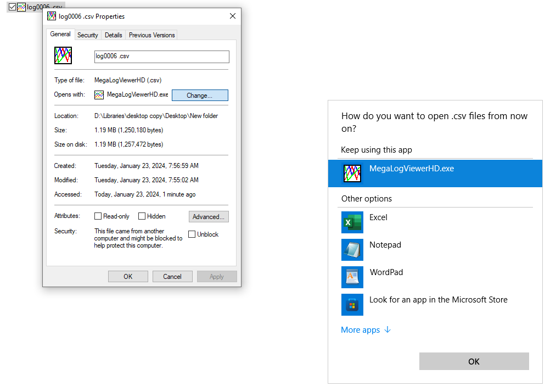Image resolution: width=556 pixels, height=392 pixels.
Task: Select MegaLogViewerHD.exe icon in app chooser
Action: pyautogui.click(x=352, y=173)
